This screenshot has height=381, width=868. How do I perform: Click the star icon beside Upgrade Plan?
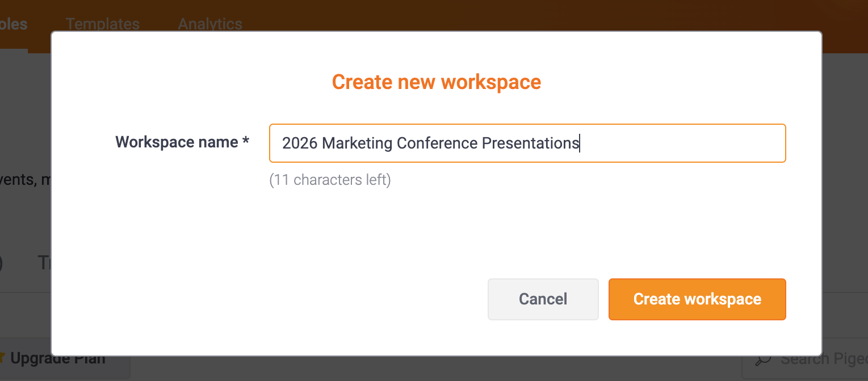pos(3,358)
